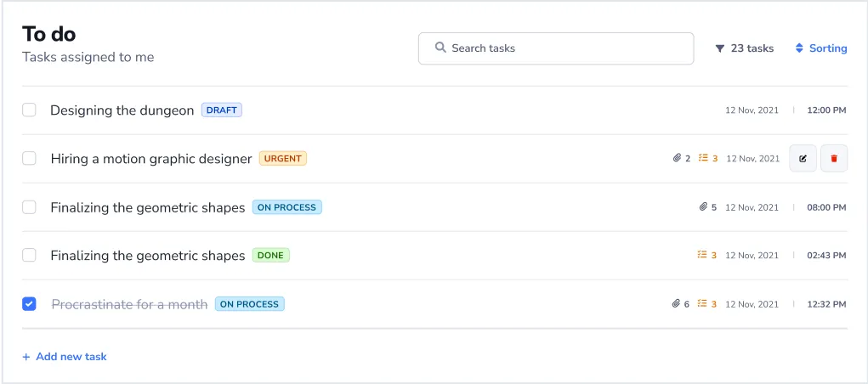Click the Search tasks input field
This screenshot has width=868, height=384.
coord(556,48)
